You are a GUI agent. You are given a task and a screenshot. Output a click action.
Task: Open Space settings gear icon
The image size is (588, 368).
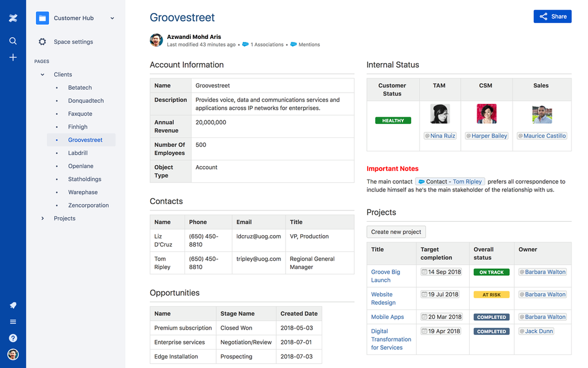(42, 42)
